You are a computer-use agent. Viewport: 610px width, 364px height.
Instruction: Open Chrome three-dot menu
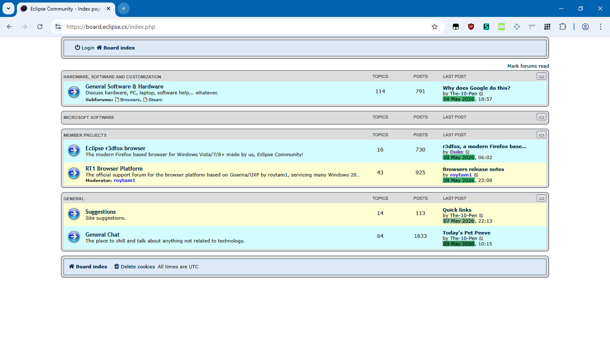click(x=601, y=27)
